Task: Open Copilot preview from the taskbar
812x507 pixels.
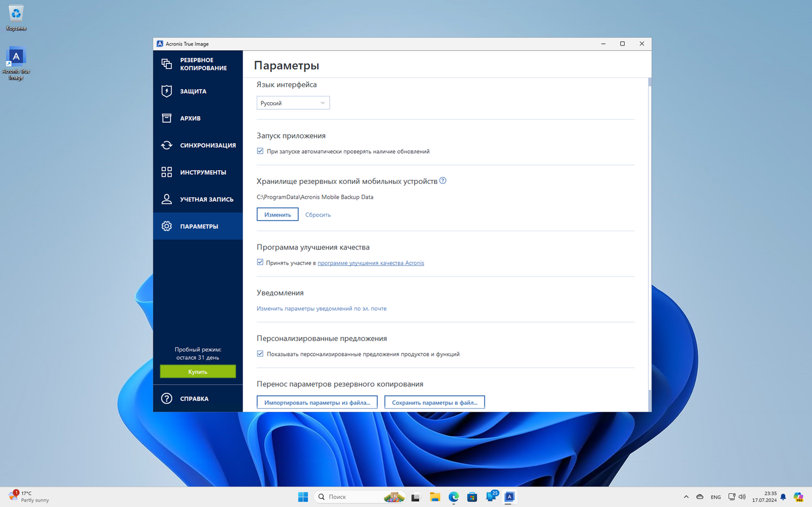Action: pyautogui.click(x=798, y=497)
